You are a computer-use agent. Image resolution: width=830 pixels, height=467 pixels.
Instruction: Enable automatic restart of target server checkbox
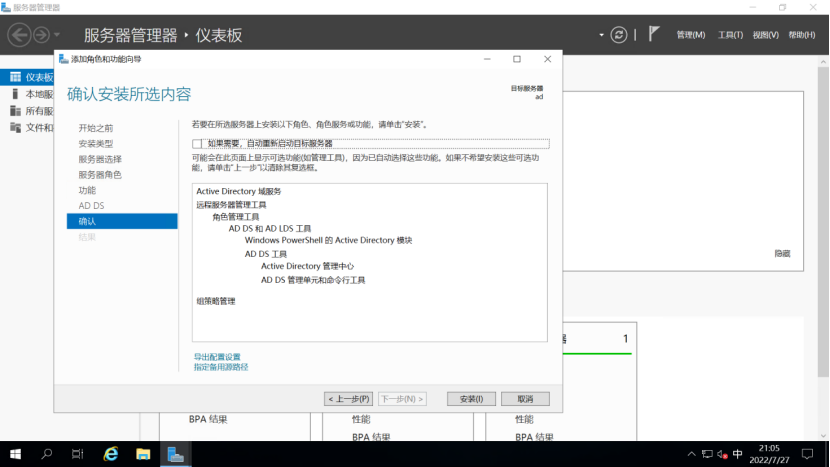click(198, 144)
